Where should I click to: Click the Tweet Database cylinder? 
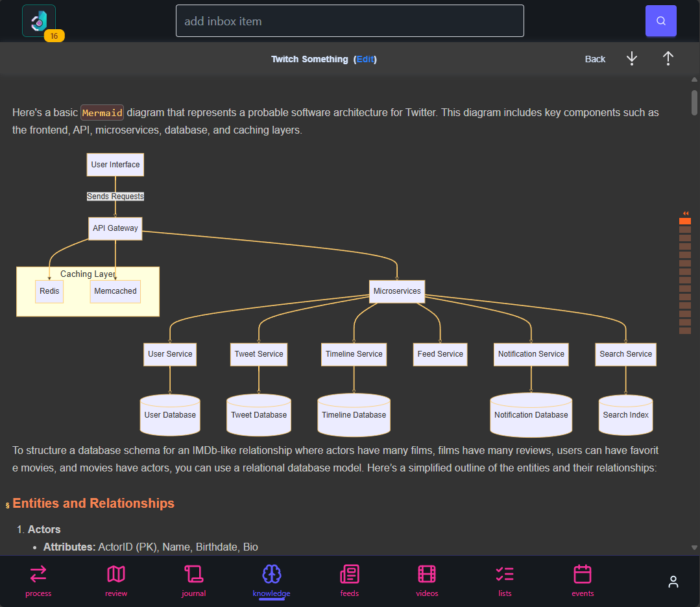click(x=259, y=414)
